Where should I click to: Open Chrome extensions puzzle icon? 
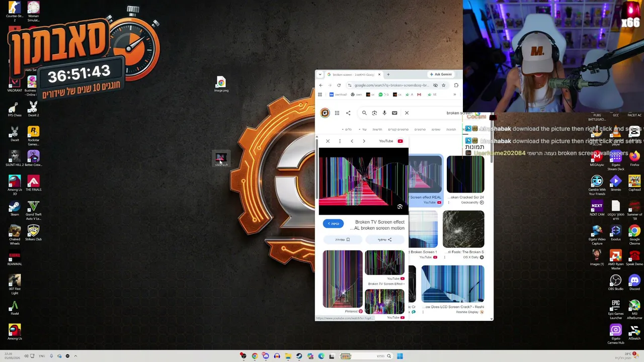click(x=456, y=85)
